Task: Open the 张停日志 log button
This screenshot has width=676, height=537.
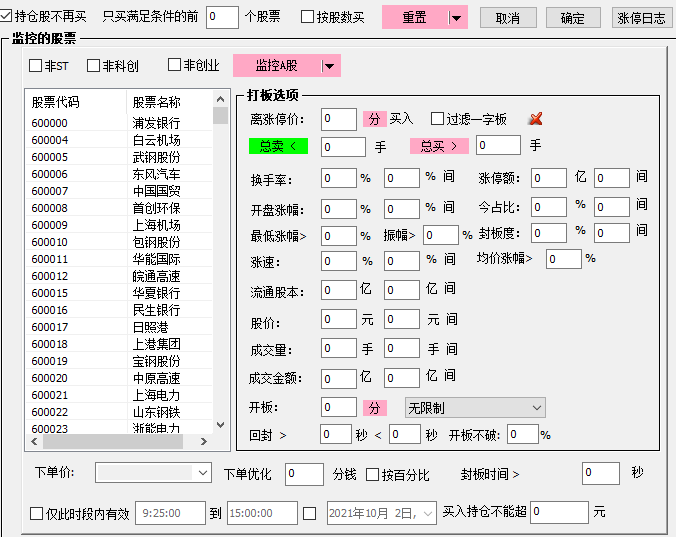Action: point(641,18)
